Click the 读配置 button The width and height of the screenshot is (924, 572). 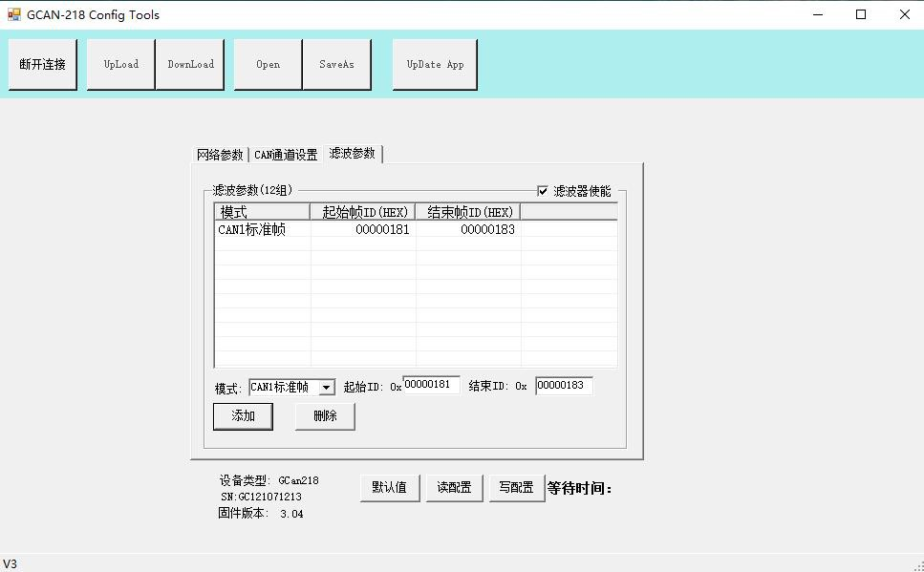[x=454, y=487]
